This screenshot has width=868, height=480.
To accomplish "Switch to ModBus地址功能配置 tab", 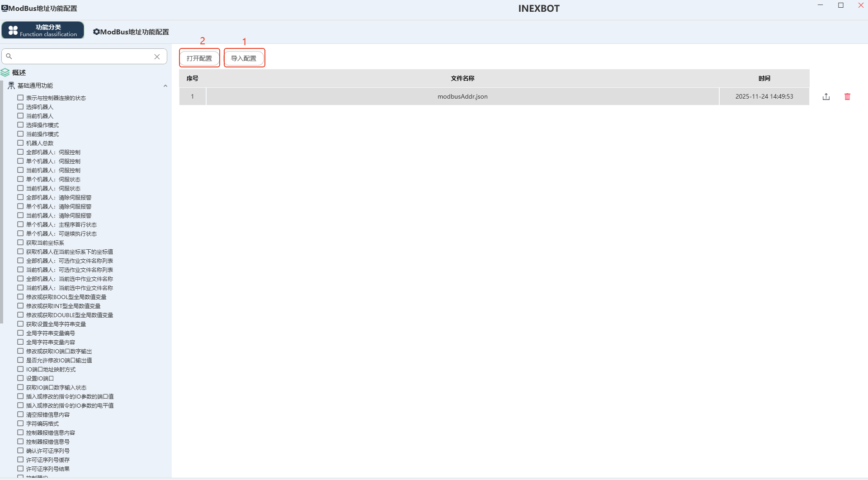I will 131,32.
